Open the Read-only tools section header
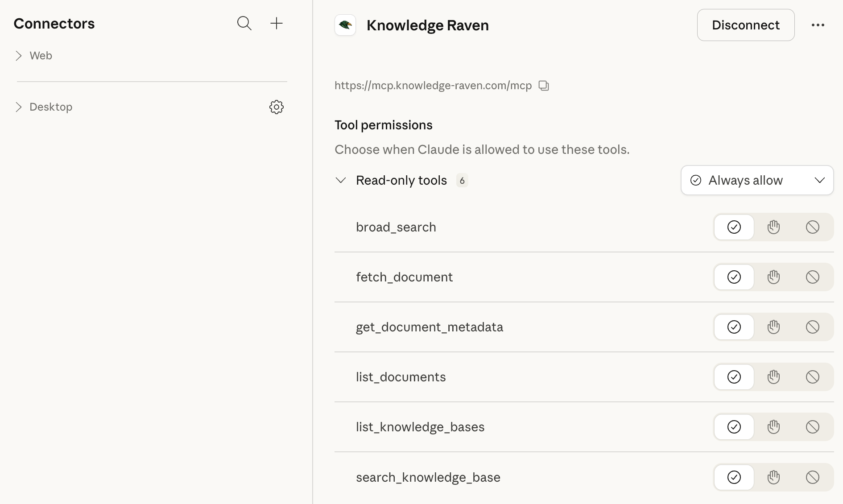 (x=401, y=180)
